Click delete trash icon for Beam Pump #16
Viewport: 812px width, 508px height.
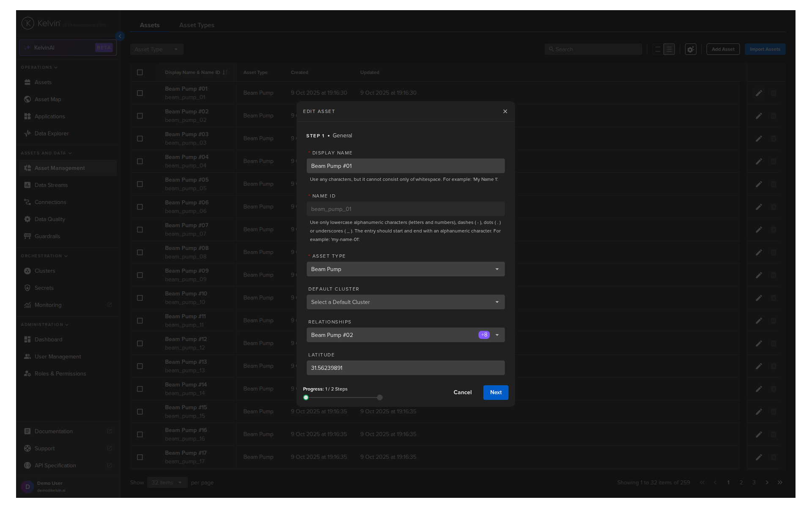pyautogui.click(x=774, y=434)
